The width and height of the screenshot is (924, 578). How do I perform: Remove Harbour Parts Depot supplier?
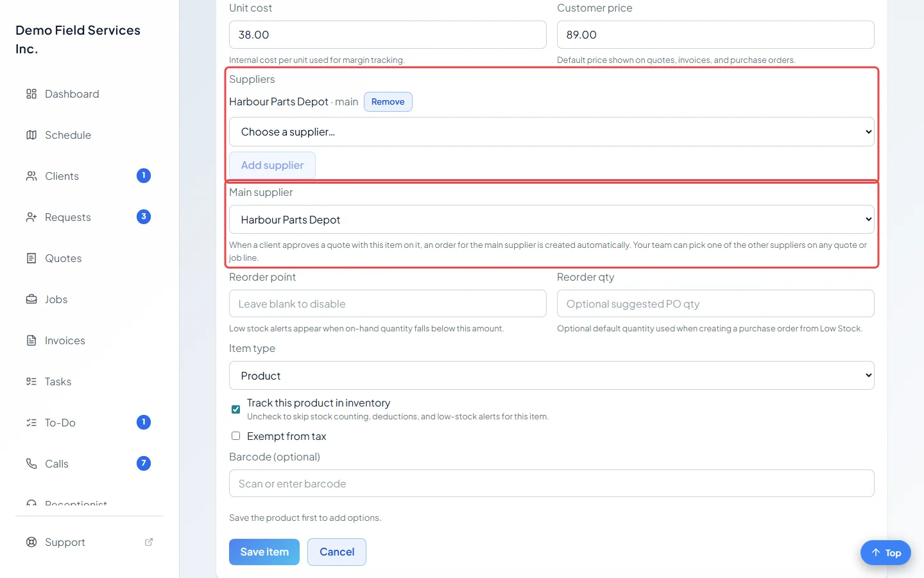pos(388,102)
